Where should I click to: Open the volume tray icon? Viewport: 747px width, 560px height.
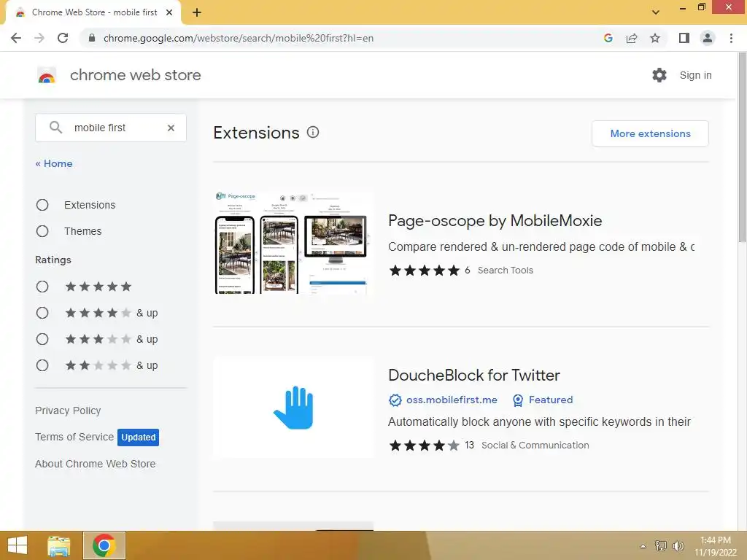point(678,545)
